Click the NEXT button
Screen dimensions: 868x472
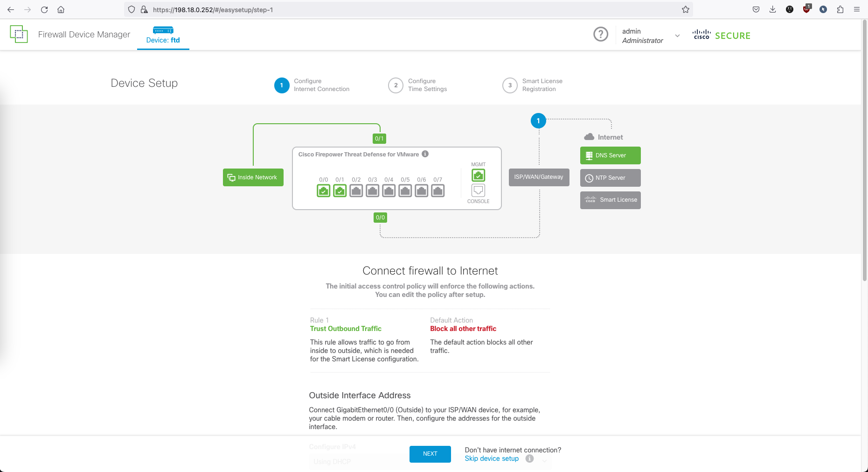point(430,454)
